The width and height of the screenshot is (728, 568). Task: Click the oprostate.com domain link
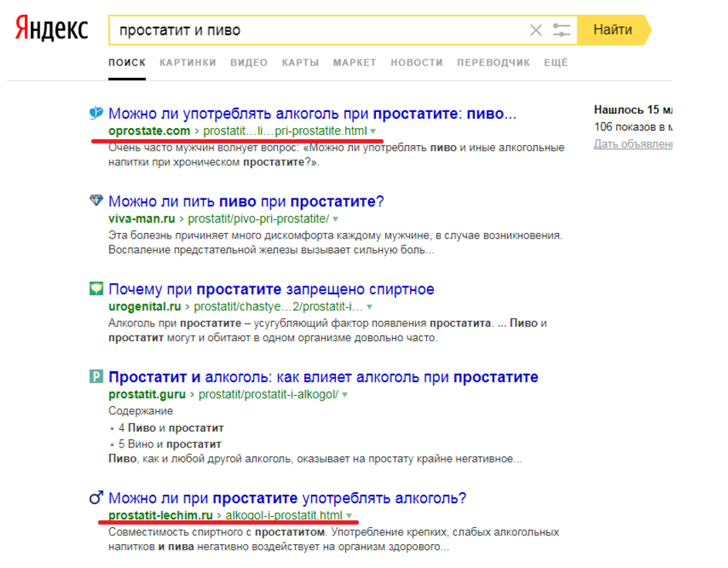pos(150,131)
